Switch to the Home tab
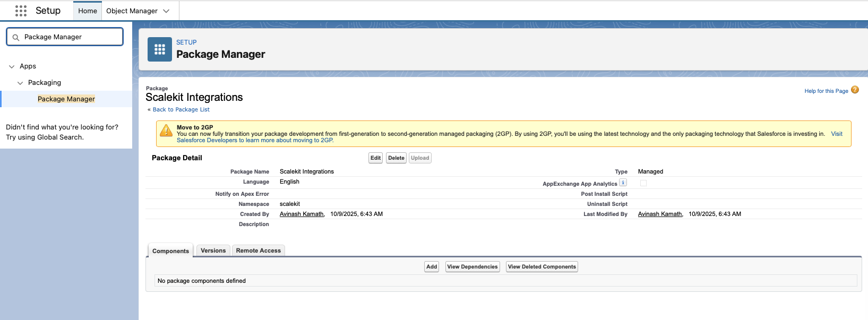Viewport: 868px width, 320px height. coord(88,11)
